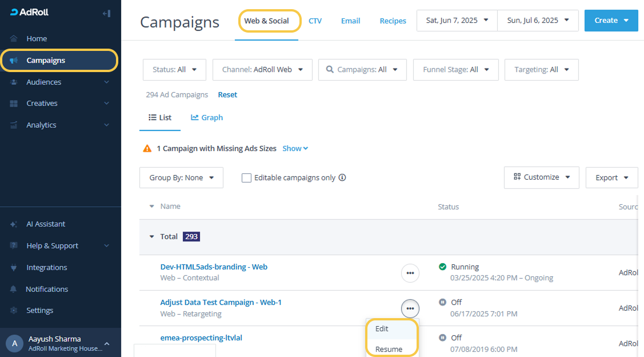Open three-dot menu for Dev-HTML5ads-branding campaign
The width and height of the screenshot is (644, 357).
[x=410, y=273]
